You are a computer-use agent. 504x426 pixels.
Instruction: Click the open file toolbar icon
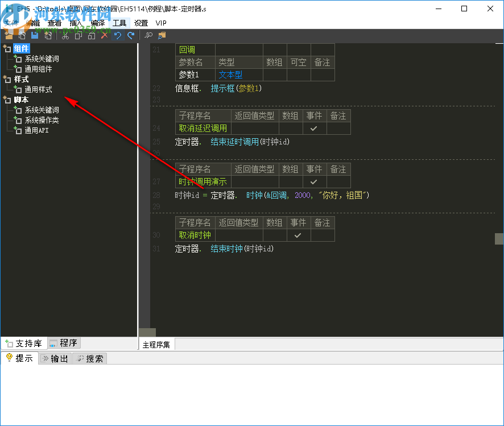[22, 35]
